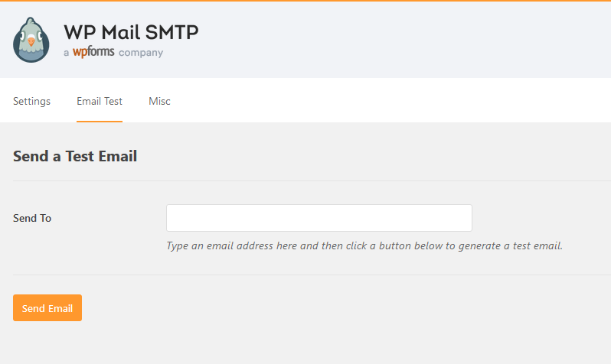
Task: Open the Settings tab
Action: (x=31, y=101)
